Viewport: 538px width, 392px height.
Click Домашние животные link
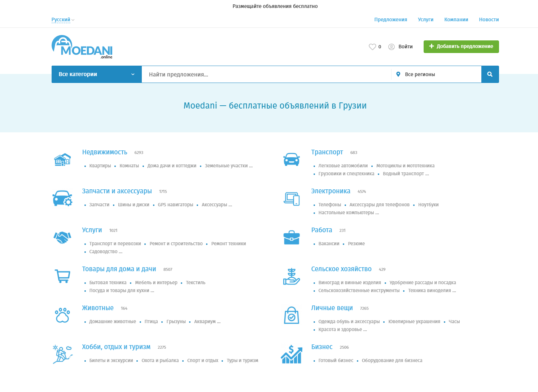point(113,322)
